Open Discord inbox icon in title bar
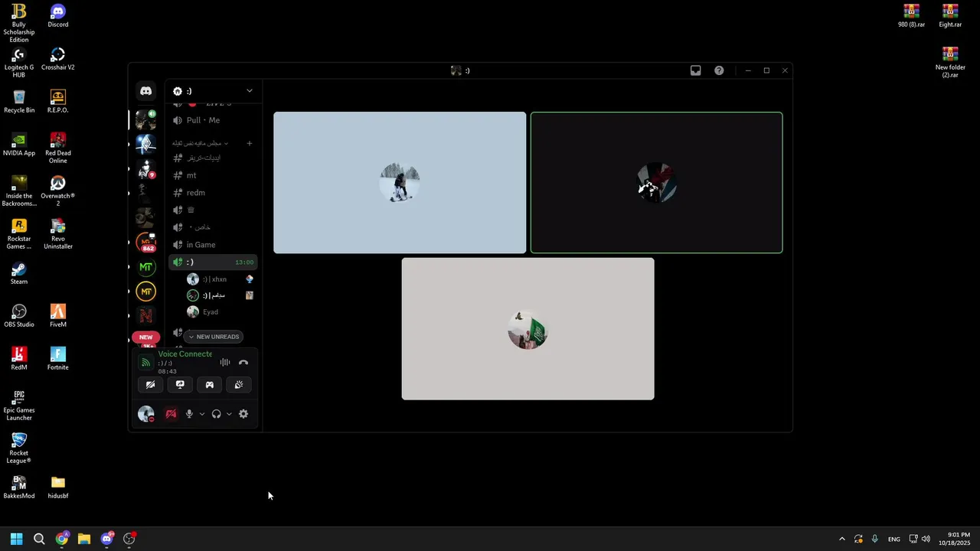This screenshot has height=551, width=980. pos(695,70)
